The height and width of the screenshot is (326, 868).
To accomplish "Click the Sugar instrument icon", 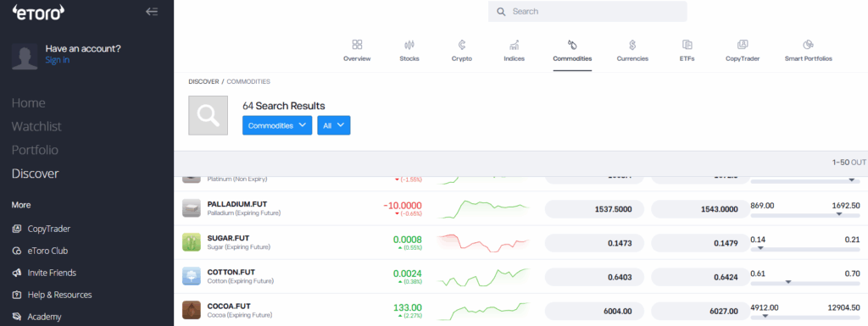I will (x=192, y=242).
